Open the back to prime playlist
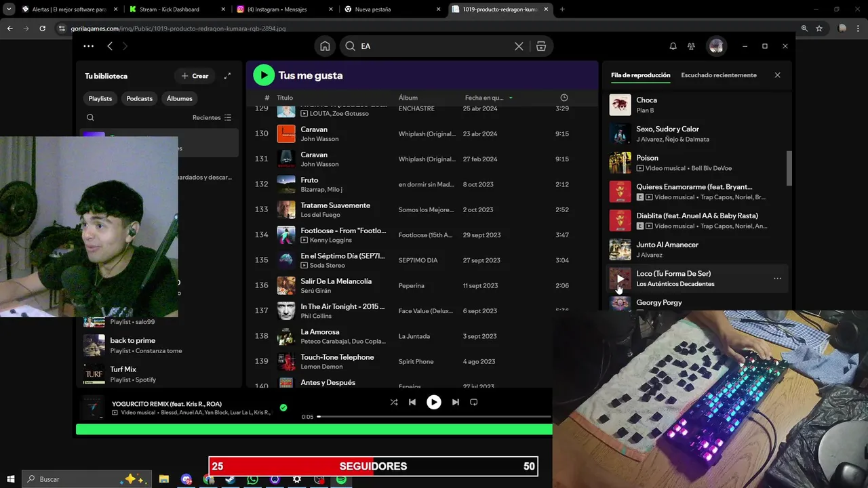The image size is (868, 488). 159,345
